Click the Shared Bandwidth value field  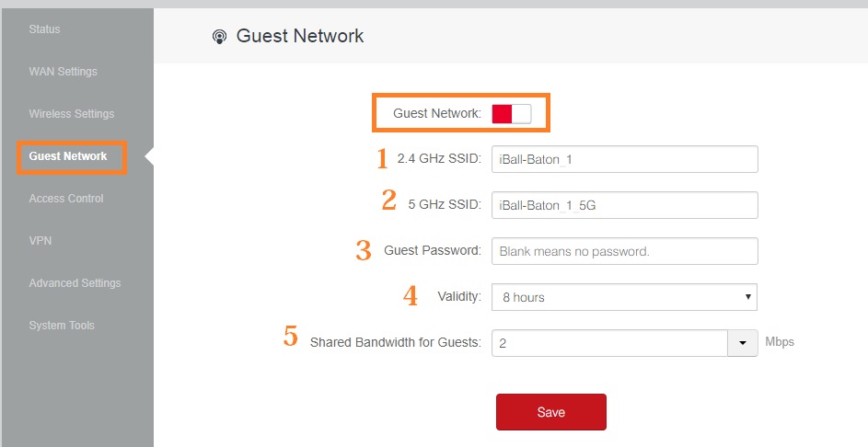(610, 343)
